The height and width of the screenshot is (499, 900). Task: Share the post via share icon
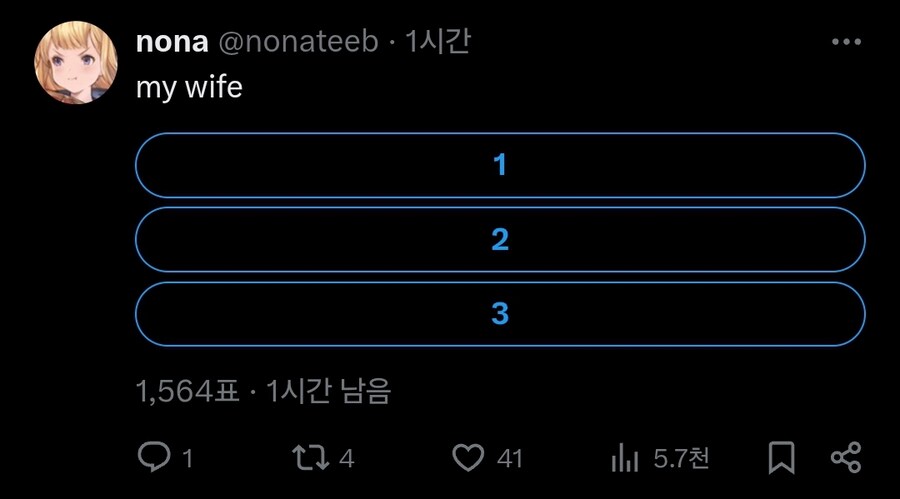tap(846, 458)
